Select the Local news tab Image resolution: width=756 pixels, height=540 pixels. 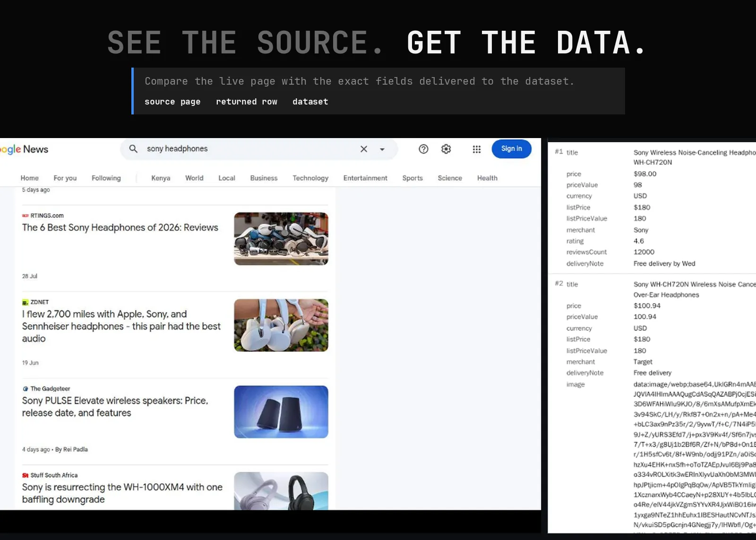(227, 178)
